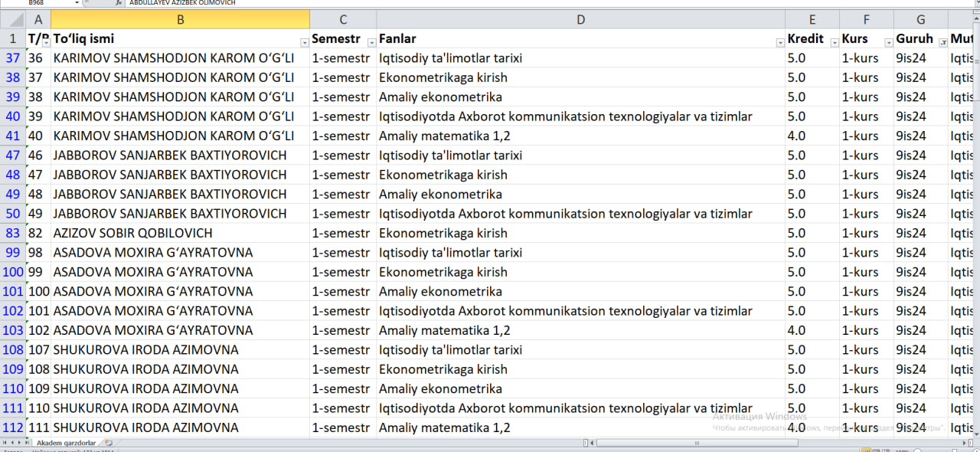Select the 4.0 Kredit cell in row 103

click(x=812, y=330)
